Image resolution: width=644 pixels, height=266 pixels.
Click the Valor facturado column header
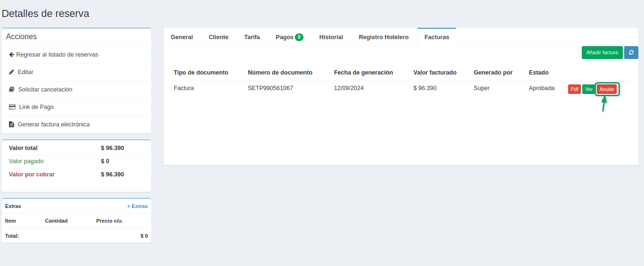pyautogui.click(x=435, y=73)
